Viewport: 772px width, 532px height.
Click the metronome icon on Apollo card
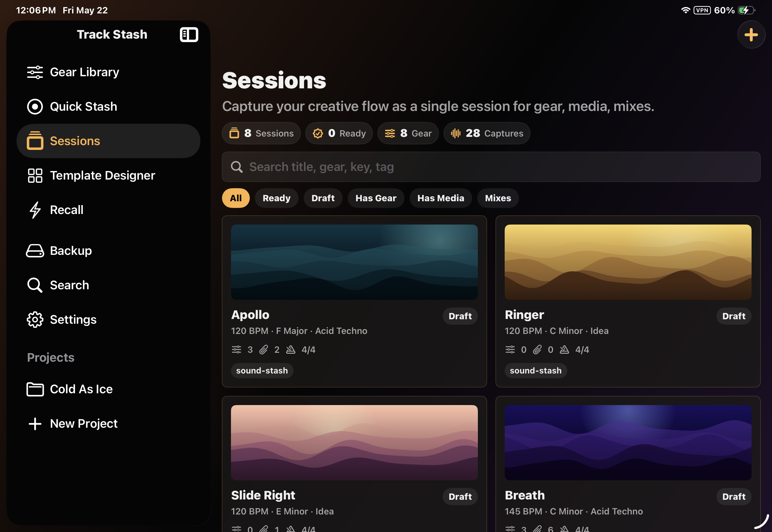pyautogui.click(x=291, y=350)
